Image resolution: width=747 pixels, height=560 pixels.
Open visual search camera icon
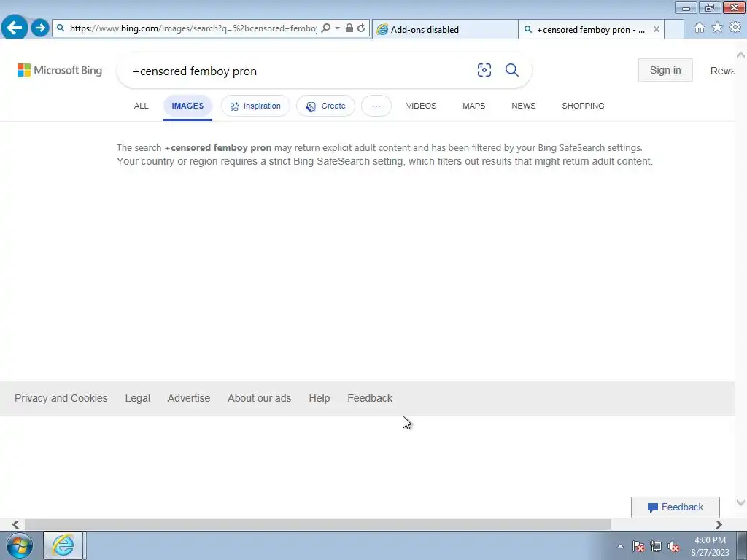pos(484,70)
